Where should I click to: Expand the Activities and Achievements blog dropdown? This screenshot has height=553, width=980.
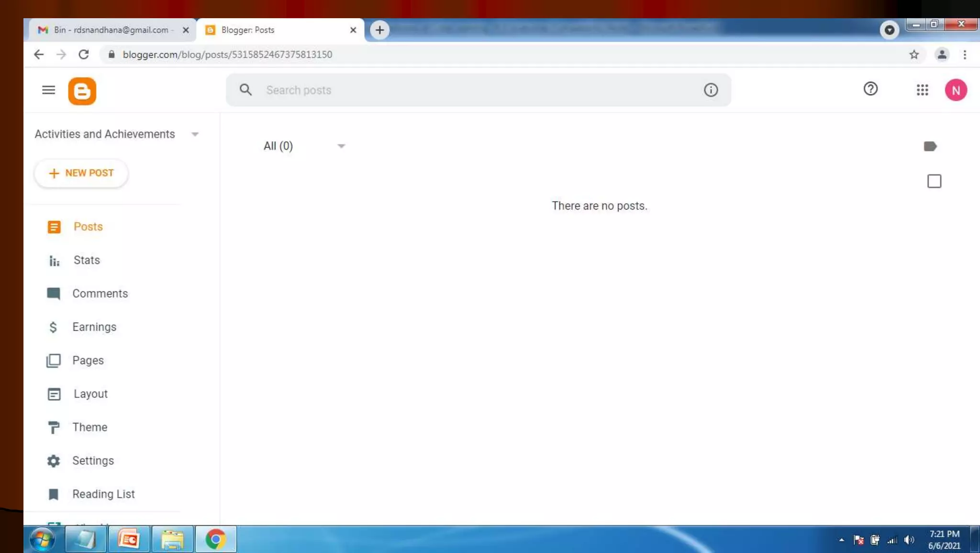(195, 135)
